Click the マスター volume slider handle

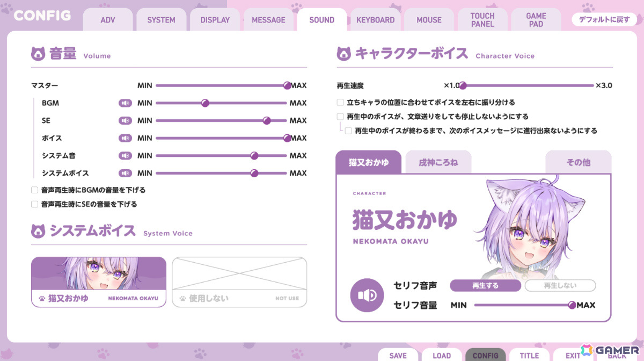click(287, 85)
